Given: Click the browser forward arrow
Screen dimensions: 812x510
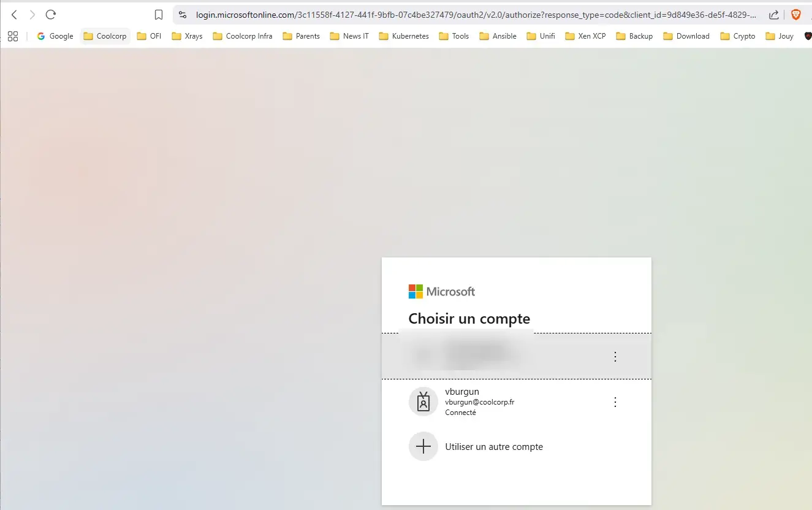Looking at the screenshot, I should coord(32,15).
